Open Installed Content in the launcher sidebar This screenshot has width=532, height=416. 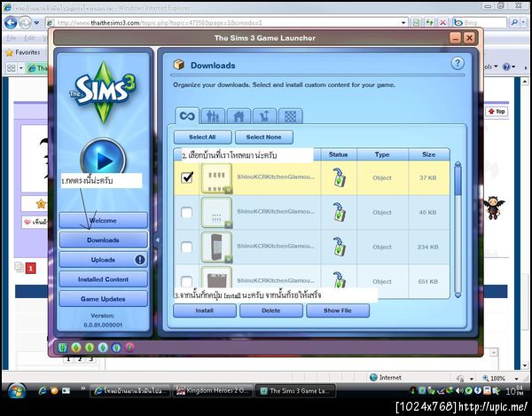tap(104, 279)
